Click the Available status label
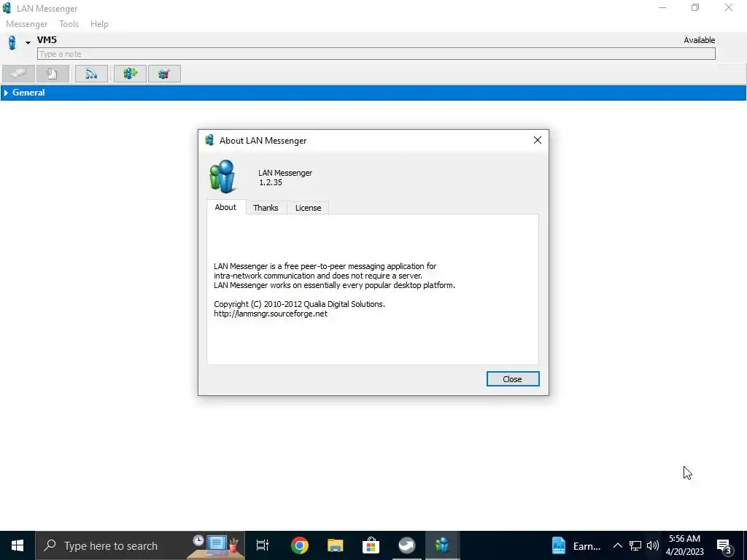Screen dimensions: 747x560 (700, 41)
